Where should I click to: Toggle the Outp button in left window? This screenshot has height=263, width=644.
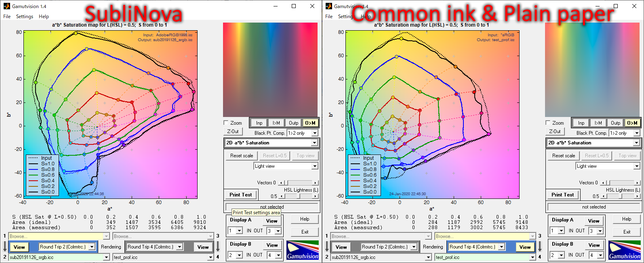tap(294, 123)
